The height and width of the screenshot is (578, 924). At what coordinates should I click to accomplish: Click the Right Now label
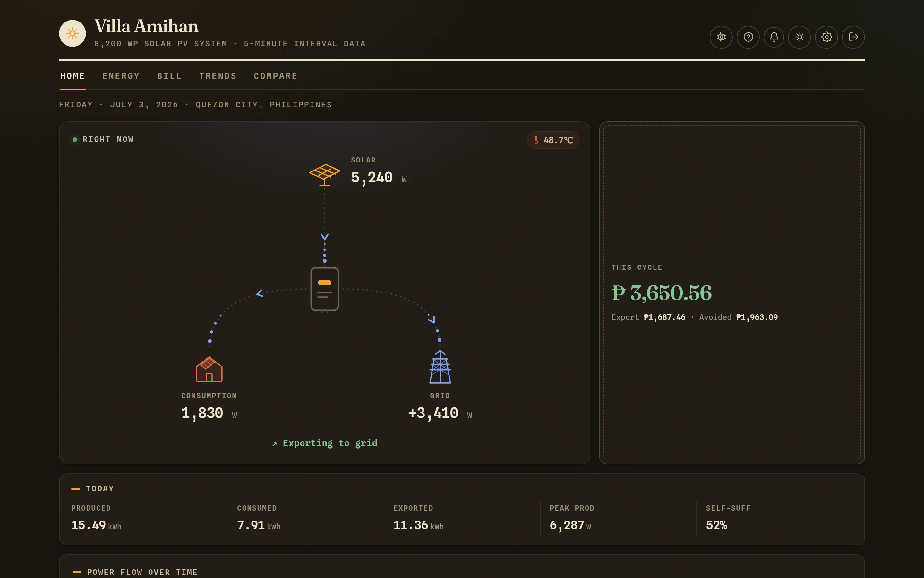pyautogui.click(x=108, y=140)
